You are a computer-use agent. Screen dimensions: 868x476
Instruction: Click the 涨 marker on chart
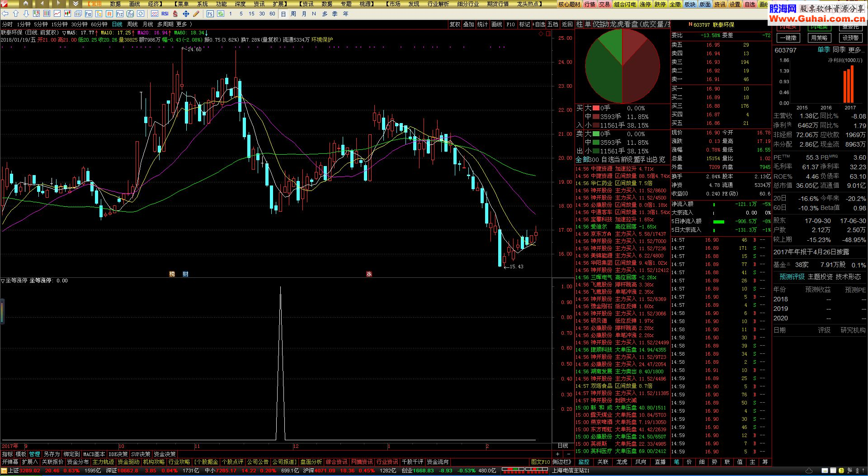[x=369, y=274]
